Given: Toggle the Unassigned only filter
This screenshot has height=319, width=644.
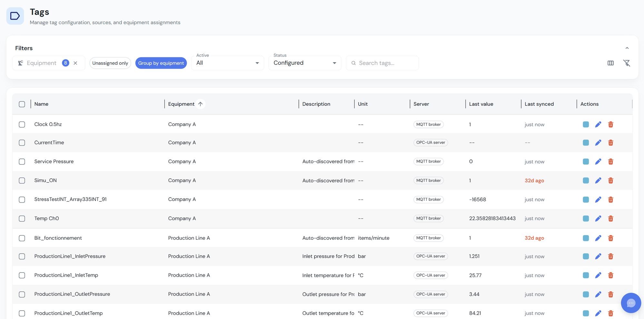Looking at the screenshot, I should click(x=110, y=63).
